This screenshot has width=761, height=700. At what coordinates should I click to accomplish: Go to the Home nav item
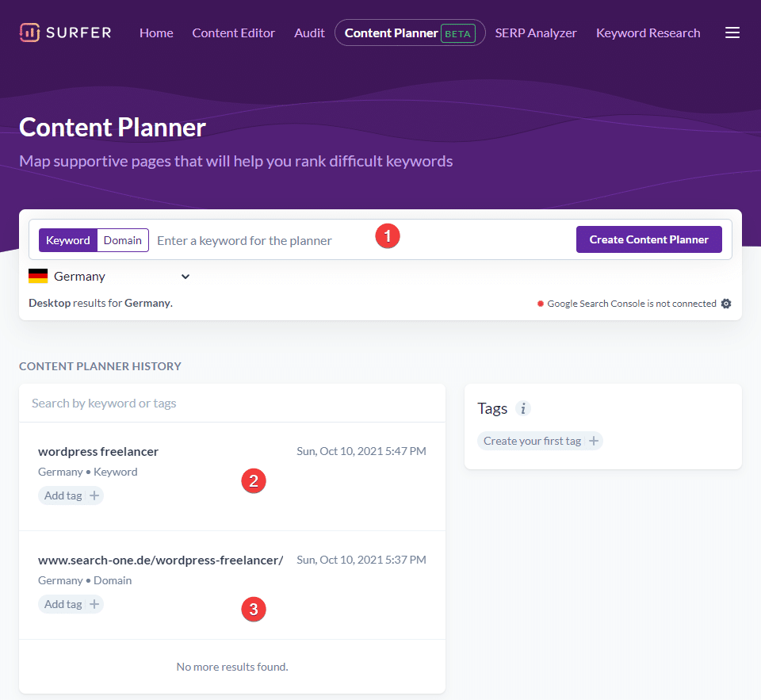156,33
